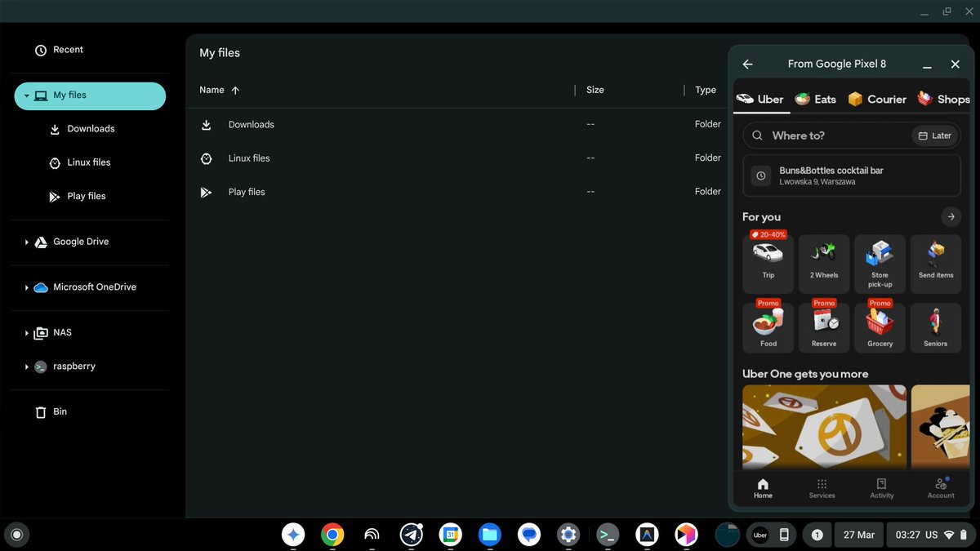Launch Gemini from the shelf
The image size is (980, 551).
tap(293, 535)
